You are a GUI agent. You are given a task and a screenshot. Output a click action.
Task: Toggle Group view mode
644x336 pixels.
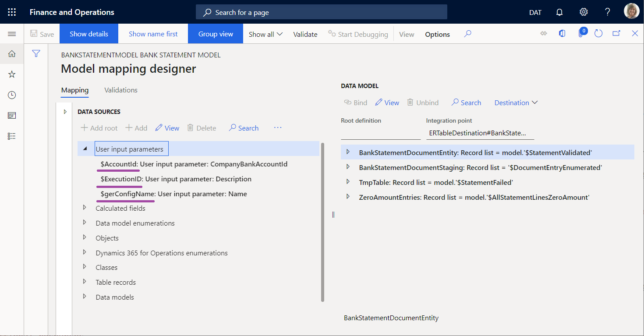[215, 33]
